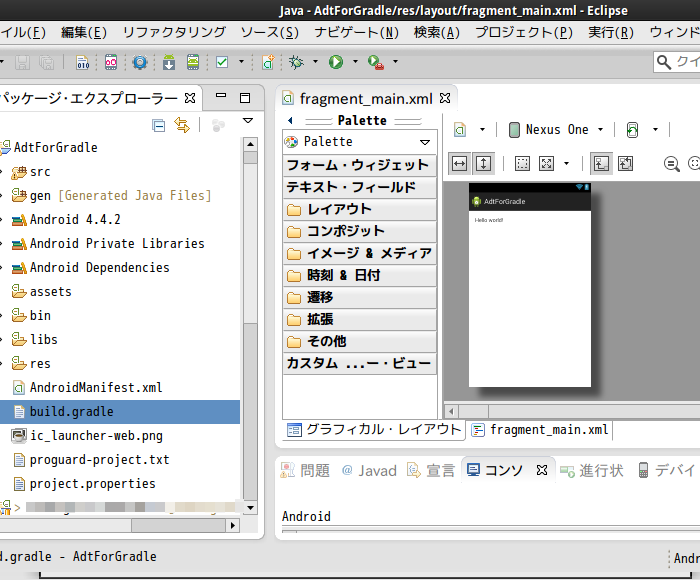Toggle Link with Editor in Package Explorer
The image size is (700, 580).
[x=182, y=125]
